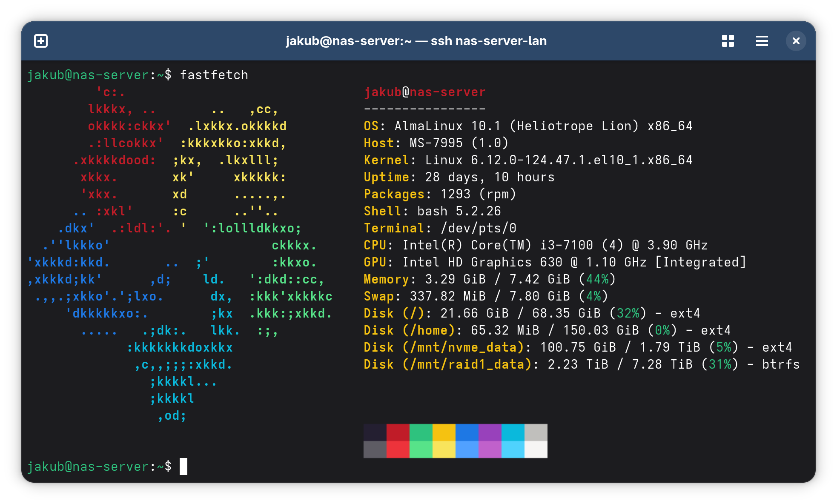Click the memory usage percentage '44%'
The width and height of the screenshot is (837, 504).
point(597,279)
